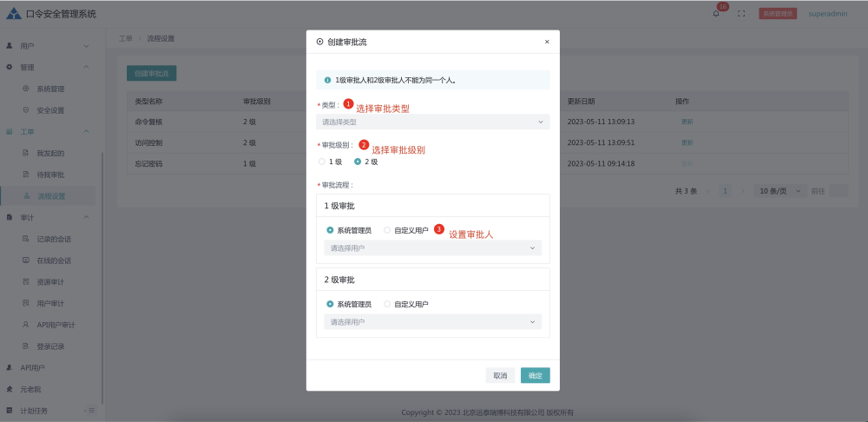Open the 请选择类型 dropdown

tap(432, 122)
